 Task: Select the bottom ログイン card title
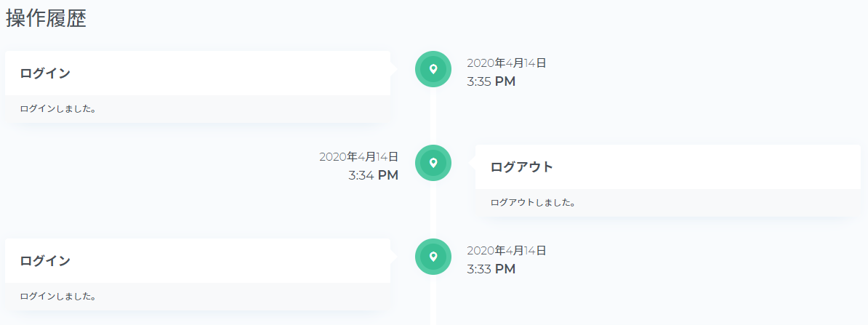pos(45,261)
